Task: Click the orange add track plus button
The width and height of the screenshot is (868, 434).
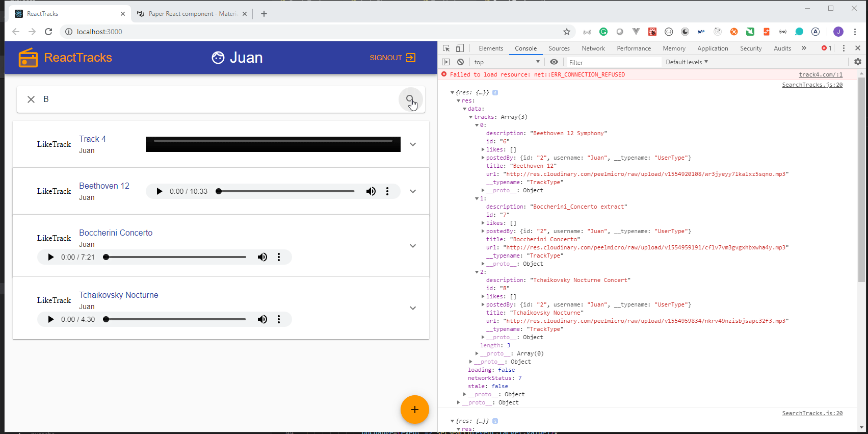Action: (415, 410)
